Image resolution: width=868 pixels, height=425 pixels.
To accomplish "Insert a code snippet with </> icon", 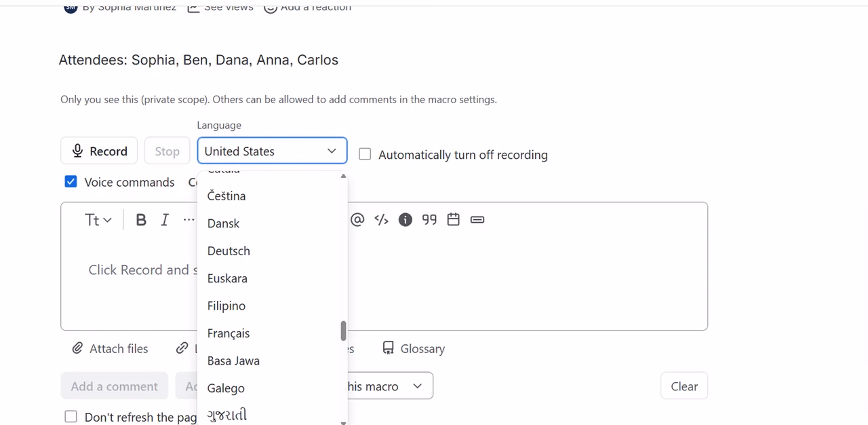I will click(x=382, y=219).
